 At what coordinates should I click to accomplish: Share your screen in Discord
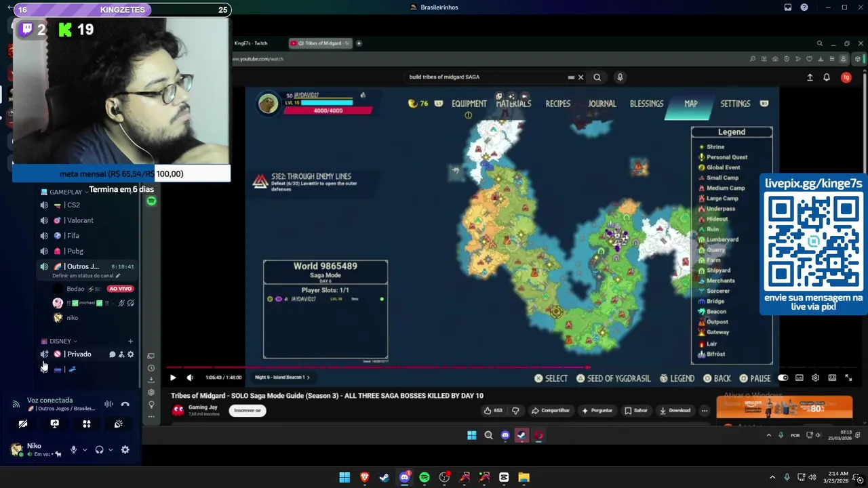(x=54, y=424)
